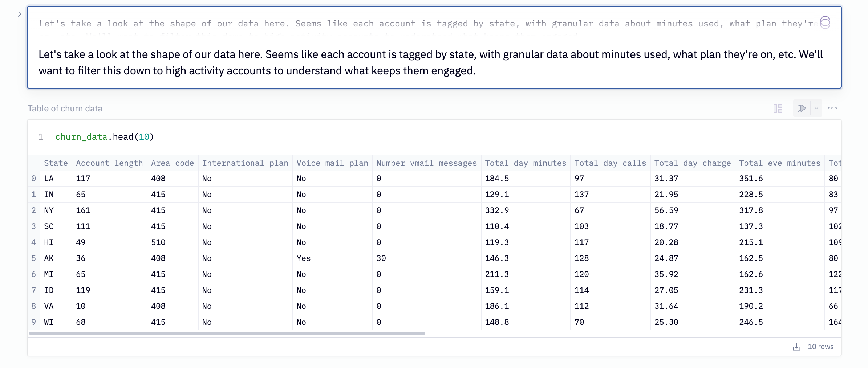Select the Account length column header
This screenshot has width=868, height=368.
(x=109, y=163)
